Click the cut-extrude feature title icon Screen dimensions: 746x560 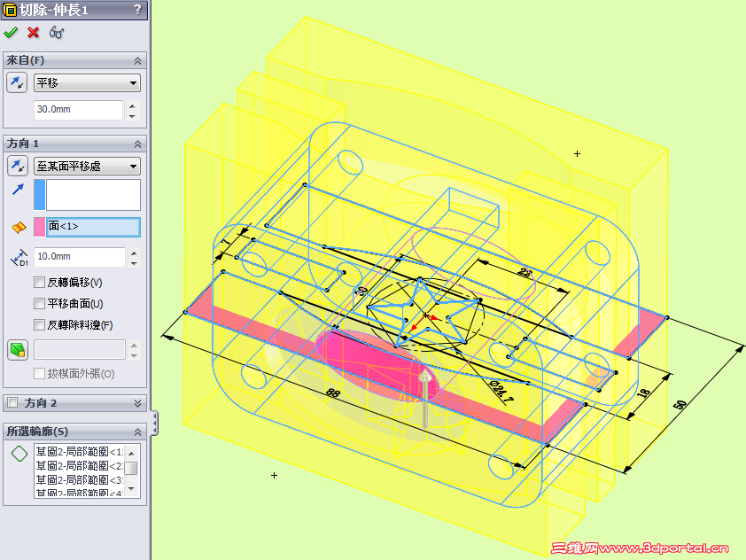tap(10, 10)
